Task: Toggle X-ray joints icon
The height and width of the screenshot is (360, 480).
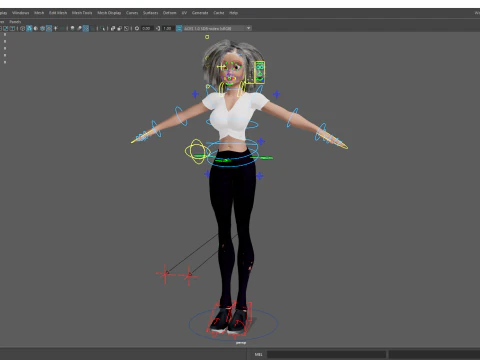Action: pos(126,28)
